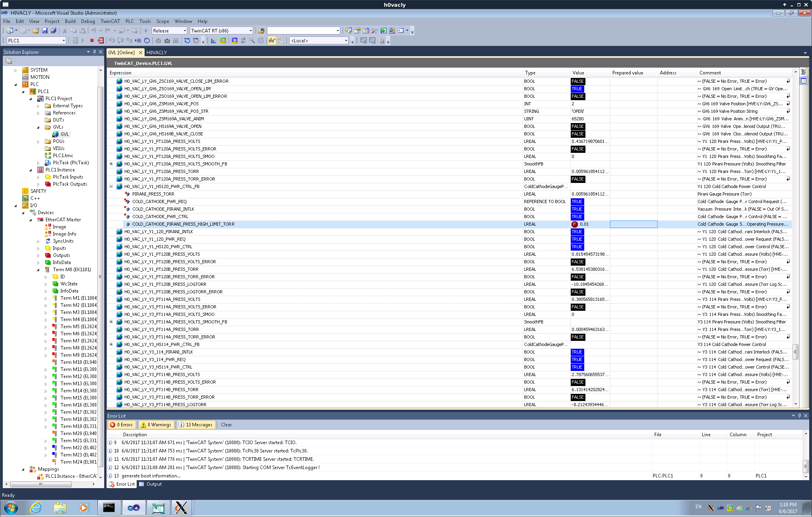Image resolution: width=812 pixels, height=517 pixels.
Task: Open the Visual Studio taskbar icon
Action: [x=133, y=507]
